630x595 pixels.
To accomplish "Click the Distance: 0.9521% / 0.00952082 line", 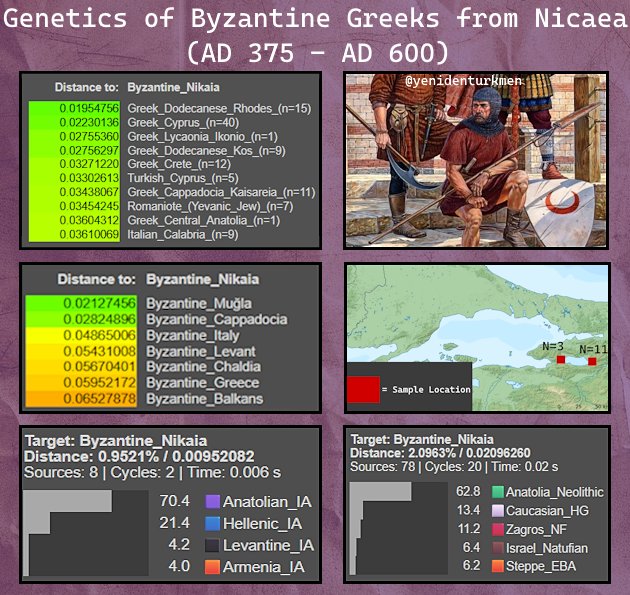I will 139,456.
